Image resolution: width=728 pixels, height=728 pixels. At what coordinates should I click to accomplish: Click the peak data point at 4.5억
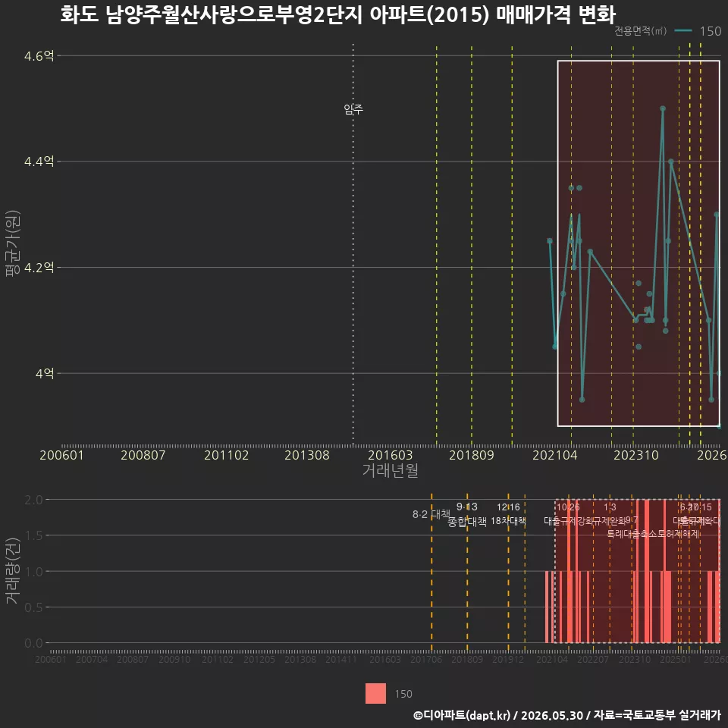[663, 108]
